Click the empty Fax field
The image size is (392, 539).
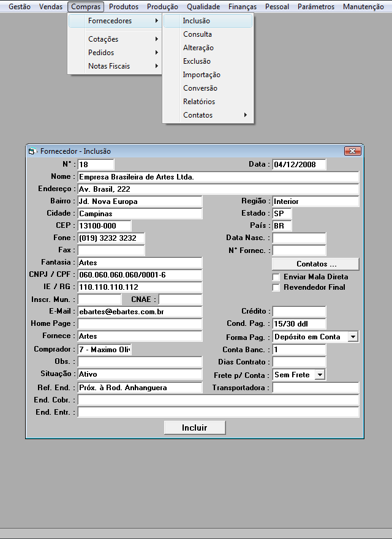[x=111, y=251]
